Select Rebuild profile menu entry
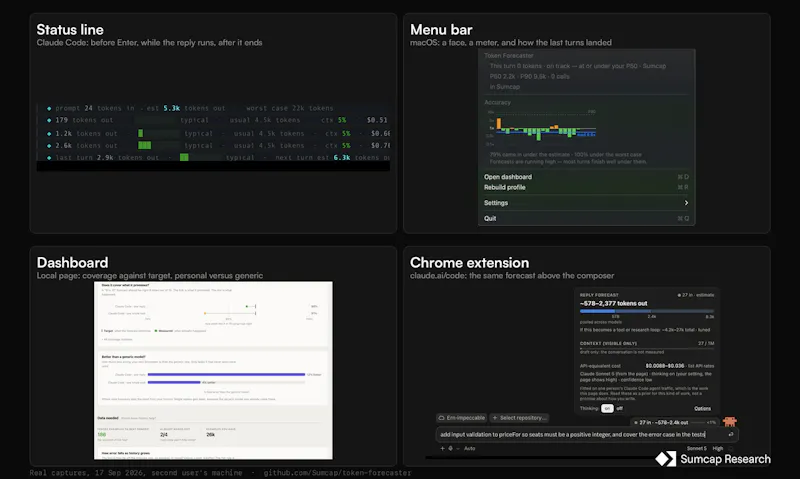 (586, 187)
